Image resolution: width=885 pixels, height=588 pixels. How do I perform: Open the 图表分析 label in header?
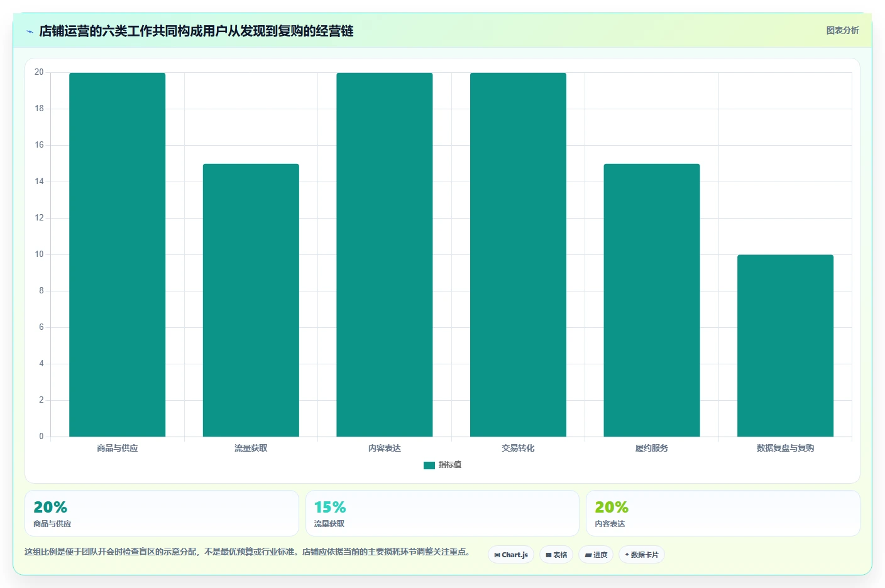(x=842, y=30)
